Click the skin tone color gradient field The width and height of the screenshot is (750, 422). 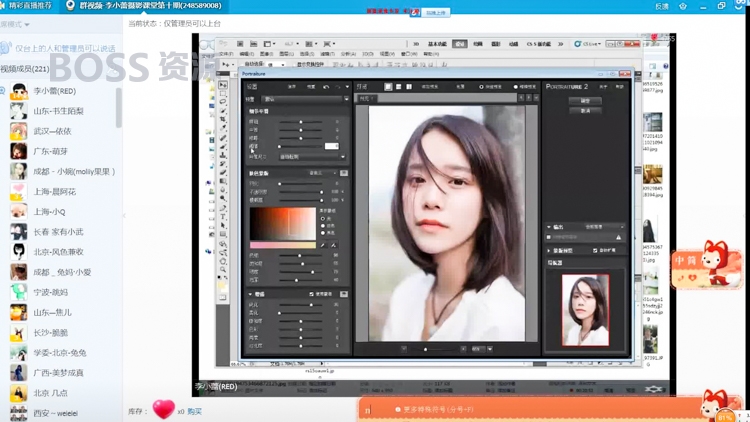tap(283, 224)
